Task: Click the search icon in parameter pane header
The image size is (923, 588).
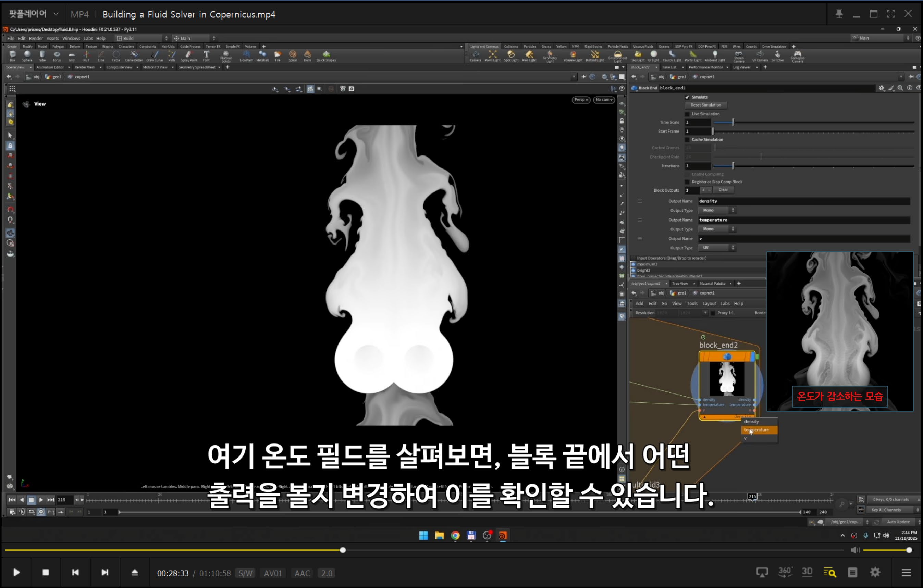Action: point(900,88)
